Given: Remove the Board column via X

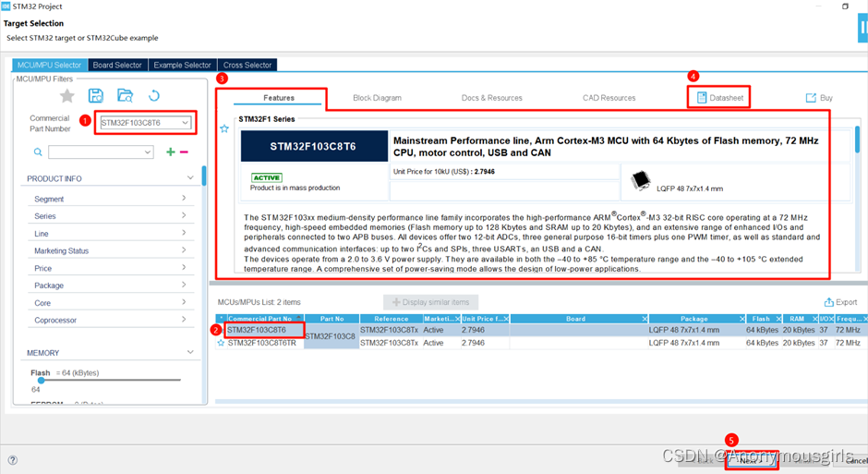Looking at the screenshot, I should click(x=645, y=319).
